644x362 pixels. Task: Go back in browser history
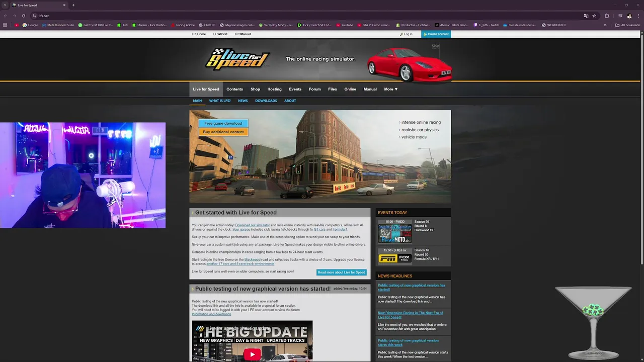5,16
